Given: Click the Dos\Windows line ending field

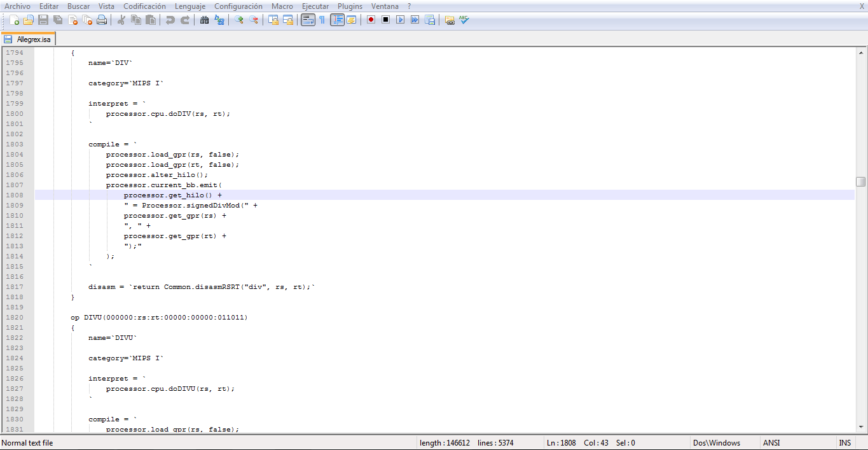Looking at the screenshot, I should pos(717,443).
